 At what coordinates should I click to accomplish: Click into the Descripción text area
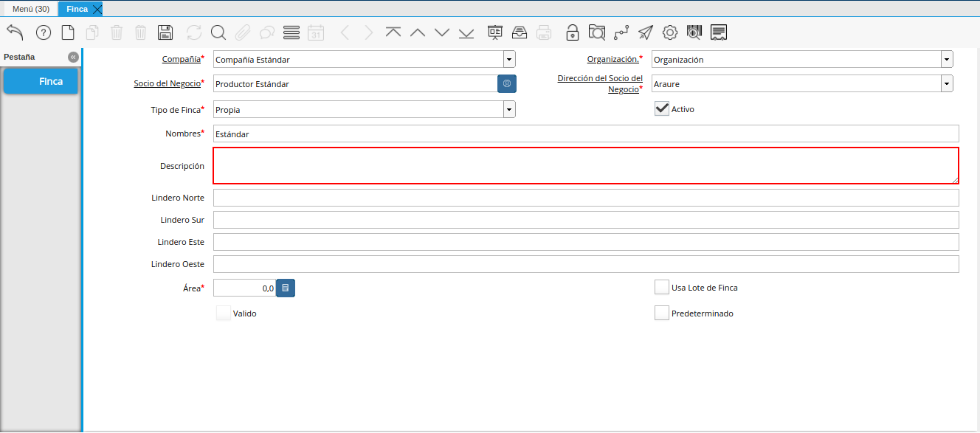coord(585,165)
